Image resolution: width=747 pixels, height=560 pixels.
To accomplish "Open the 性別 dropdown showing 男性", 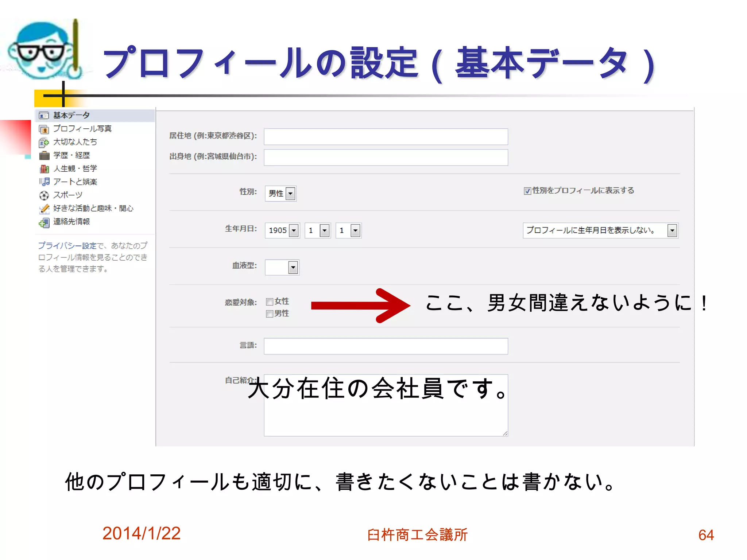I will click(280, 194).
